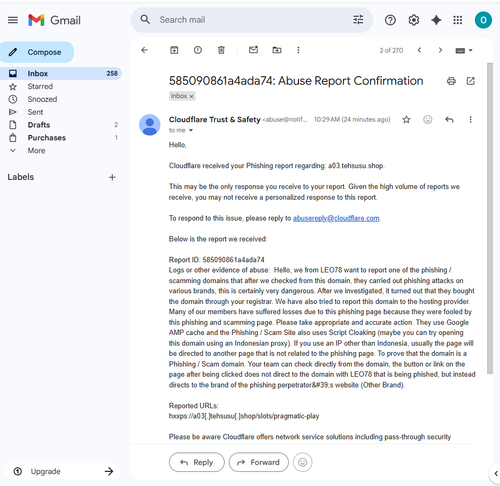Move email to a folder

pos(277,50)
